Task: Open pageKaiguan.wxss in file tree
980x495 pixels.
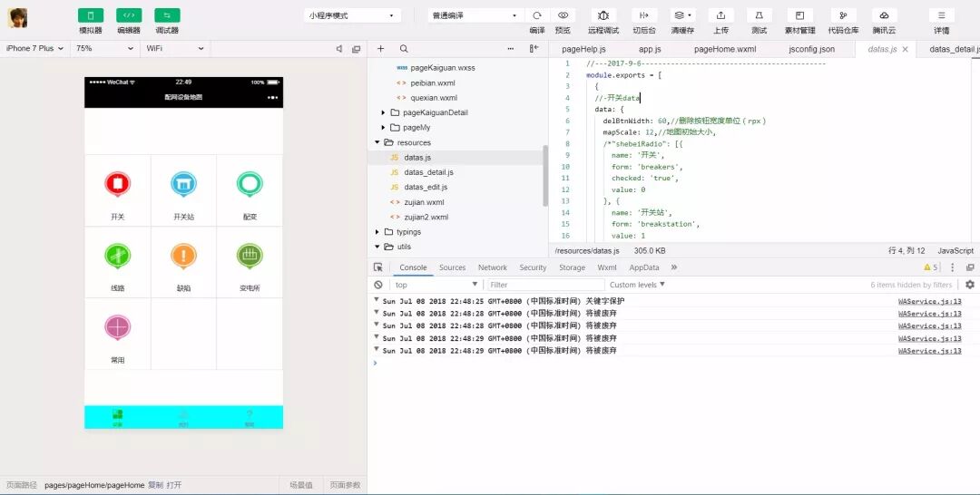Action: click(x=443, y=67)
